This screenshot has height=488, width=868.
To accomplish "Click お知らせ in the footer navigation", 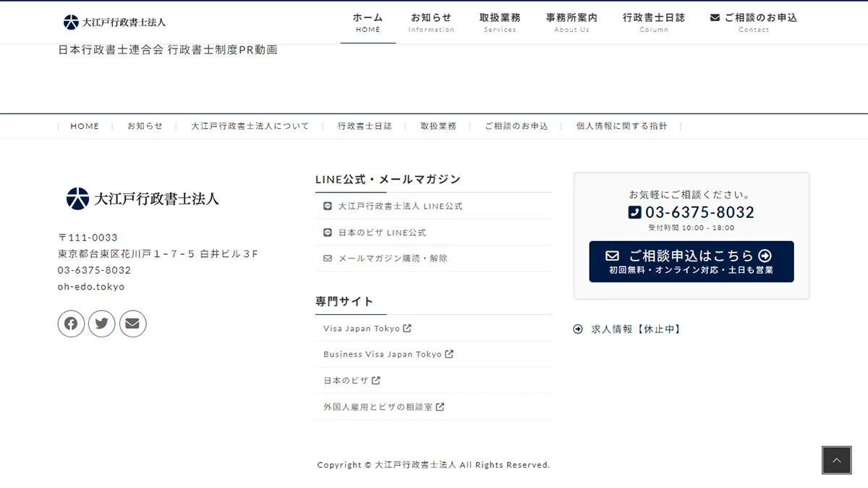I will [145, 125].
